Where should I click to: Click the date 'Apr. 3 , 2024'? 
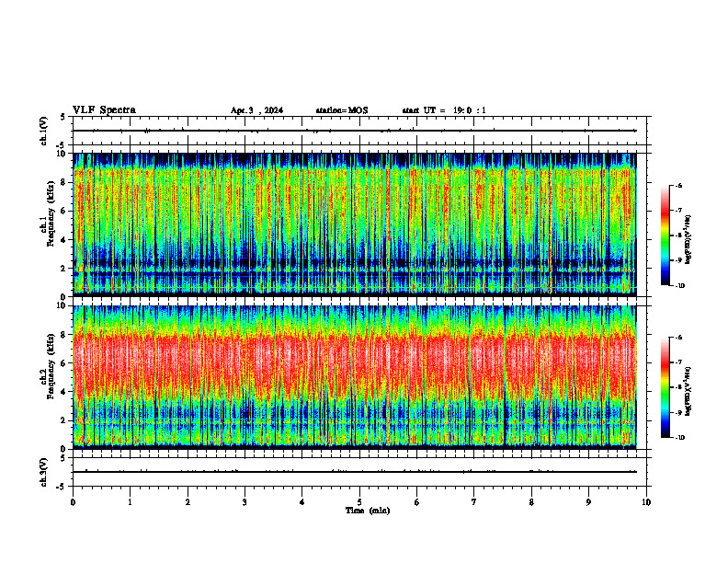pyautogui.click(x=256, y=110)
